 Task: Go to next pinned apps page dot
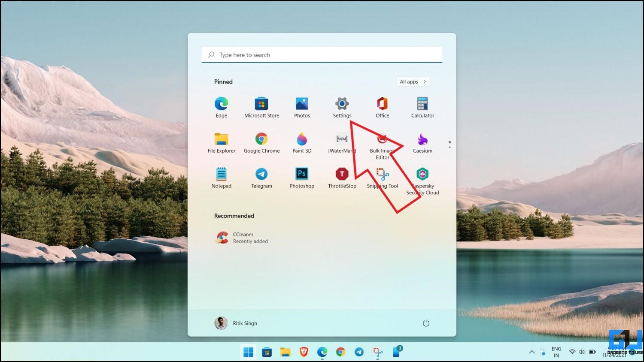[450, 148]
